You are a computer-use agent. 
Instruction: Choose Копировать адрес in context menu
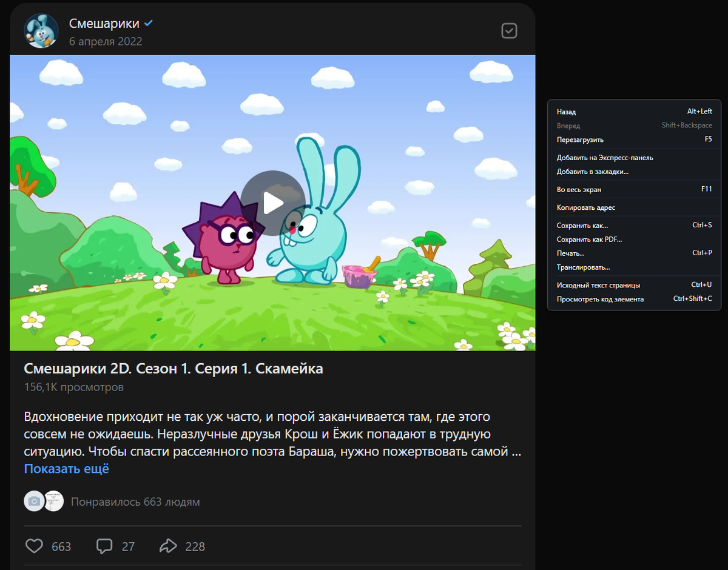coord(635,207)
